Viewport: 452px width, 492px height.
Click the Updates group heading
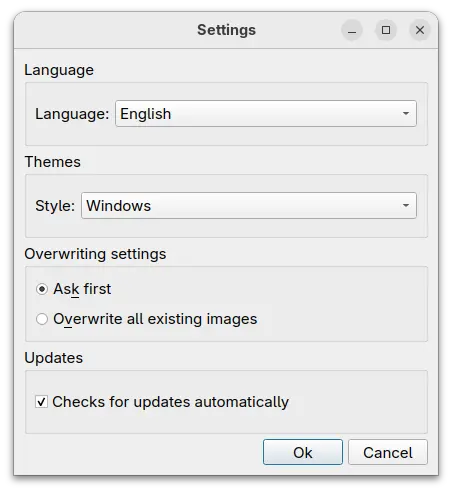[54, 358]
